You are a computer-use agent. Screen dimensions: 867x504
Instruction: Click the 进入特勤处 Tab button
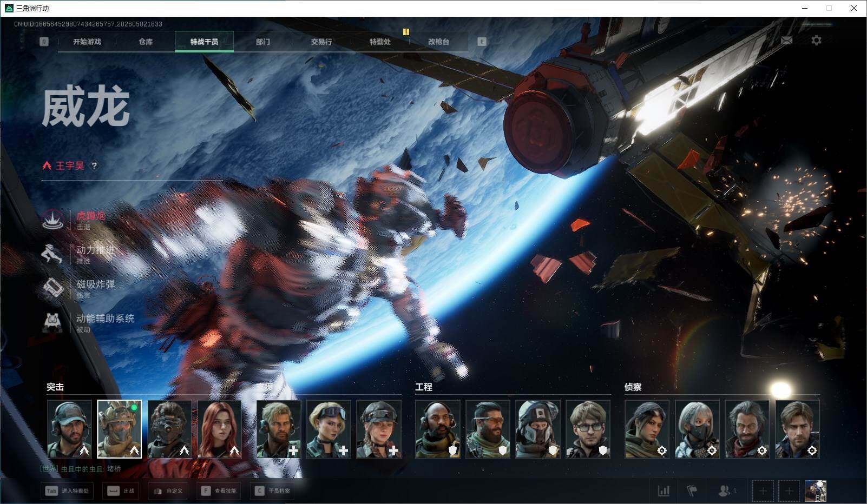coord(67,491)
